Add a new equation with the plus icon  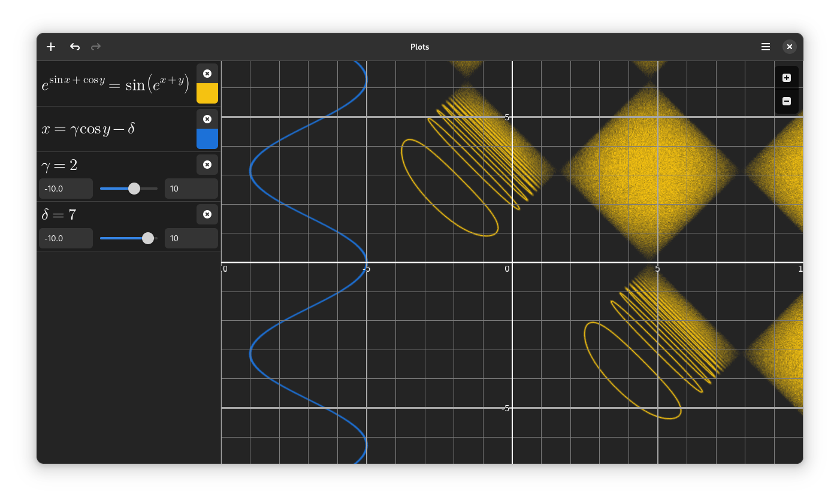(x=50, y=46)
